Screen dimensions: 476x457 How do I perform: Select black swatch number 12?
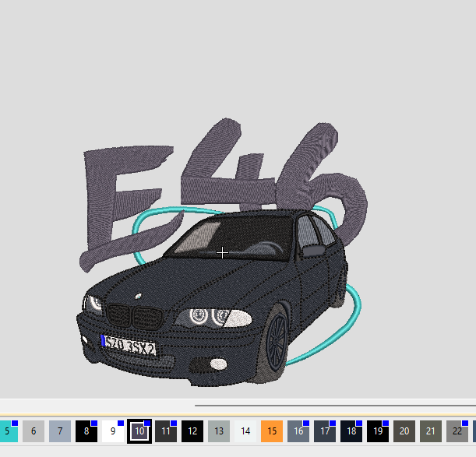tap(192, 431)
